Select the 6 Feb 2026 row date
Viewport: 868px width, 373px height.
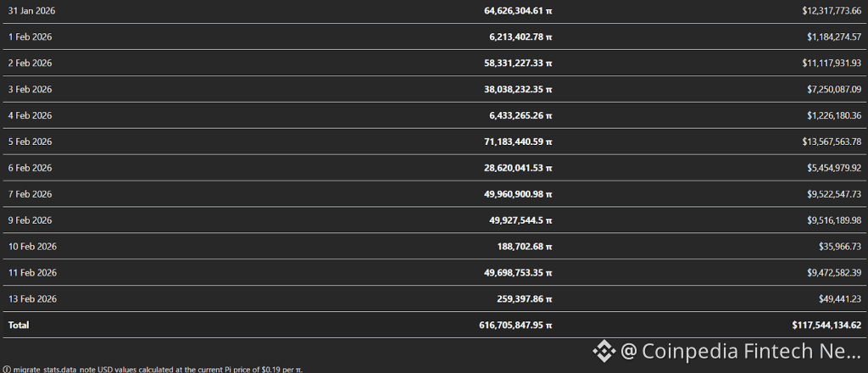(x=30, y=168)
